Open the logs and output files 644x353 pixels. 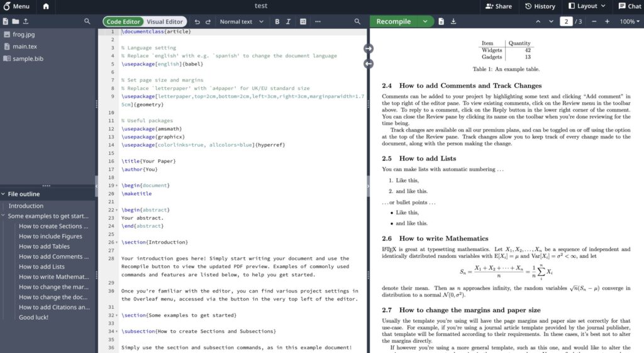[x=441, y=21]
